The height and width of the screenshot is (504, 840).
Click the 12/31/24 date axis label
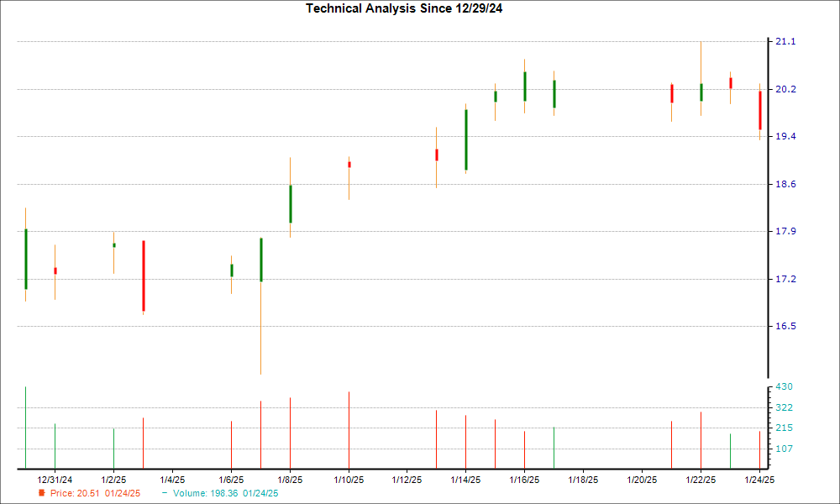[x=54, y=477]
